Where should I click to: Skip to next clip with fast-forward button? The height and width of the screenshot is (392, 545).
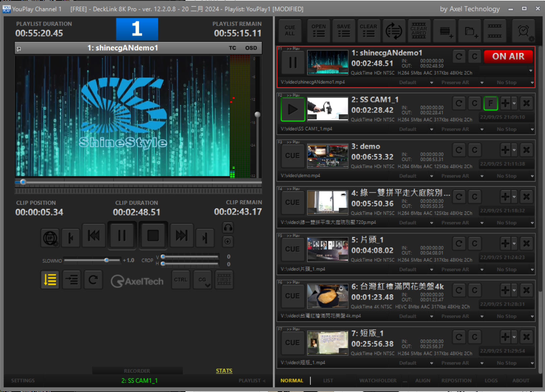click(181, 236)
